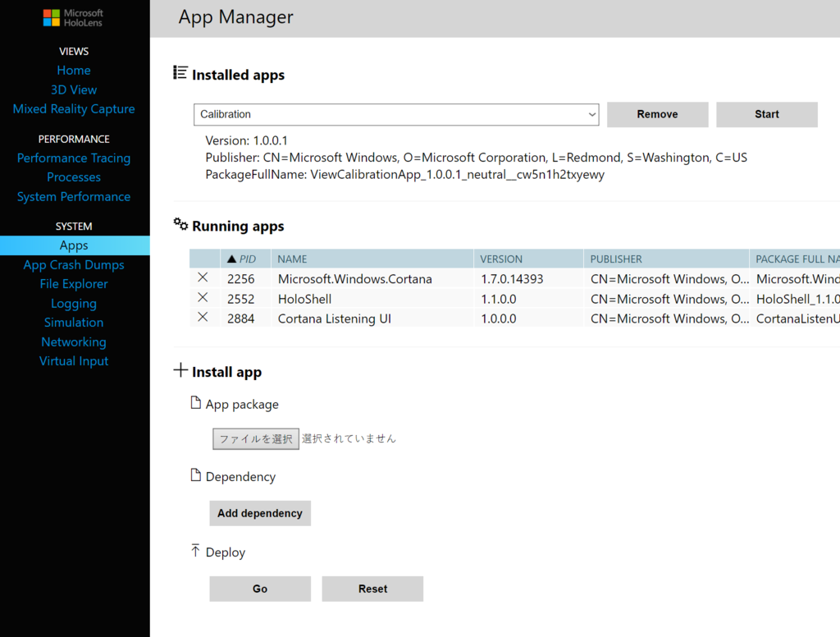The height and width of the screenshot is (637, 840).
Task: Open App Crash Dumps
Action: [74, 265]
